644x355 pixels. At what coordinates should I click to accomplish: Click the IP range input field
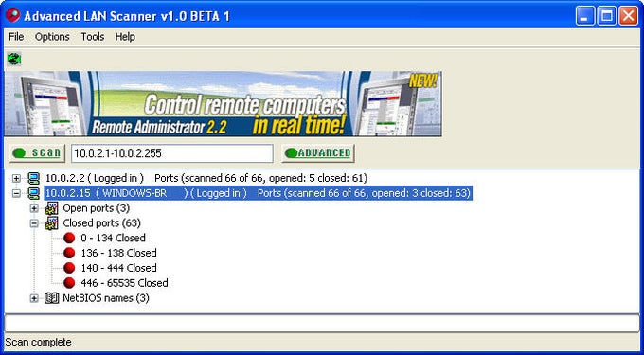[172, 153]
